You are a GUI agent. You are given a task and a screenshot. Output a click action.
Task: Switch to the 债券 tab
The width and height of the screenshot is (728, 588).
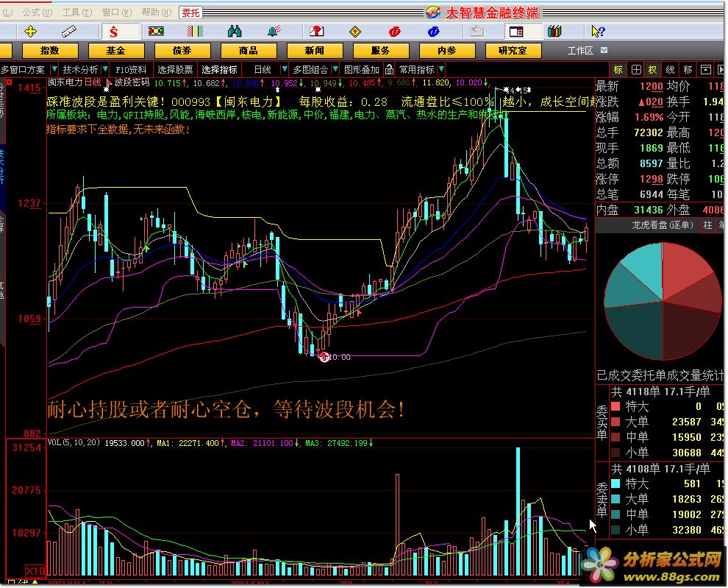point(182,50)
